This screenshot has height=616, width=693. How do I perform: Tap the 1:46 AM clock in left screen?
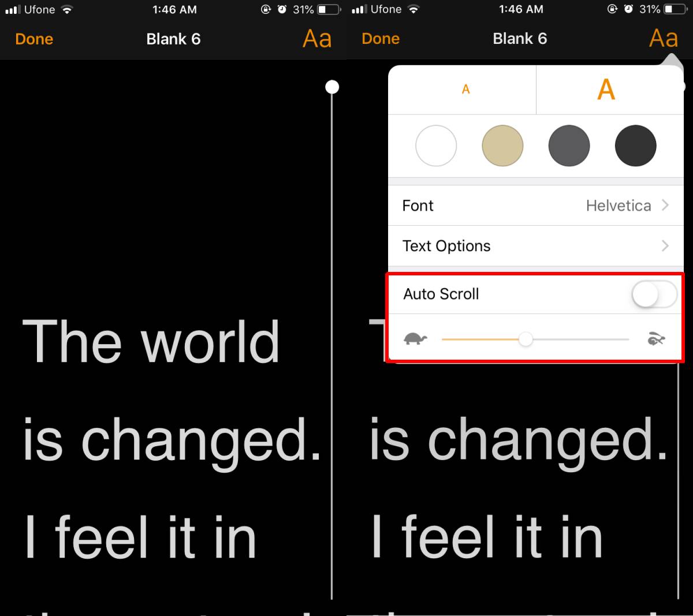(x=174, y=10)
